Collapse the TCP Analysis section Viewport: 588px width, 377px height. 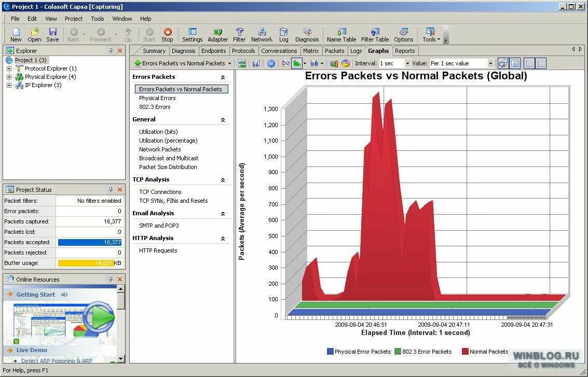[x=222, y=179]
